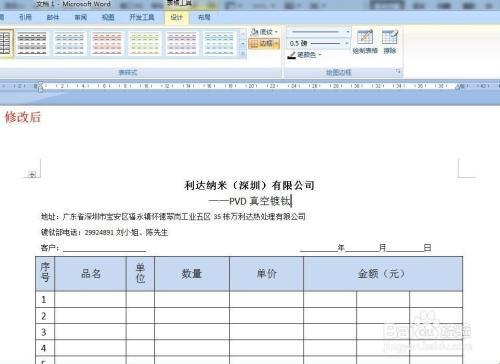Click the Shading paint bucket icon
The height and width of the screenshot is (364, 500).
pyautogui.click(x=255, y=32)
